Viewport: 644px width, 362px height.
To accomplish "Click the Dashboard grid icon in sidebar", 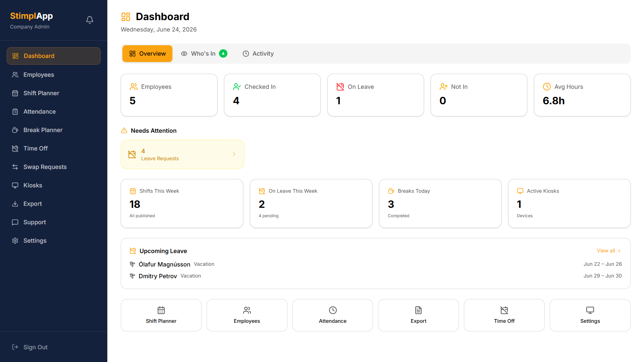I will 15,56.
